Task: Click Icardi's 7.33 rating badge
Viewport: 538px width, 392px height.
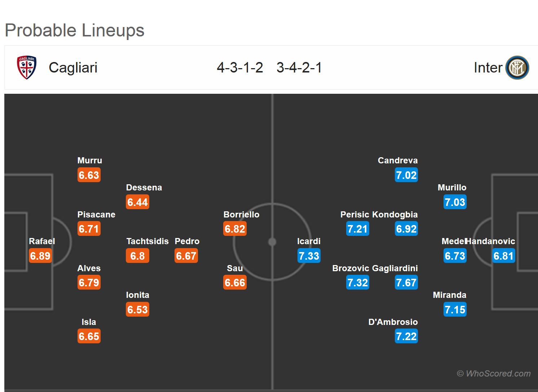Action: pos(309,256)
